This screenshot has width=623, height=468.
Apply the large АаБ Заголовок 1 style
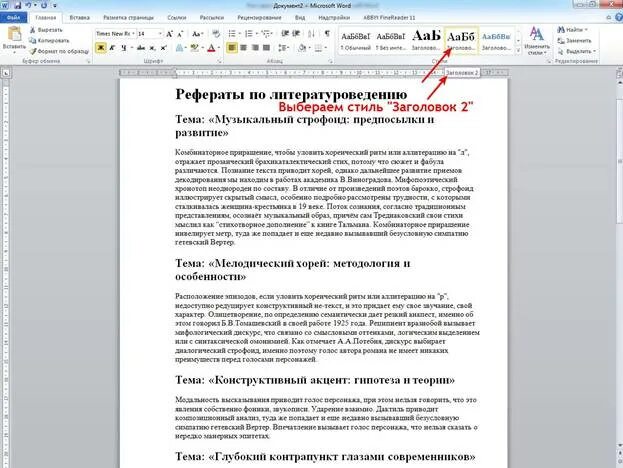coord(426,41)
